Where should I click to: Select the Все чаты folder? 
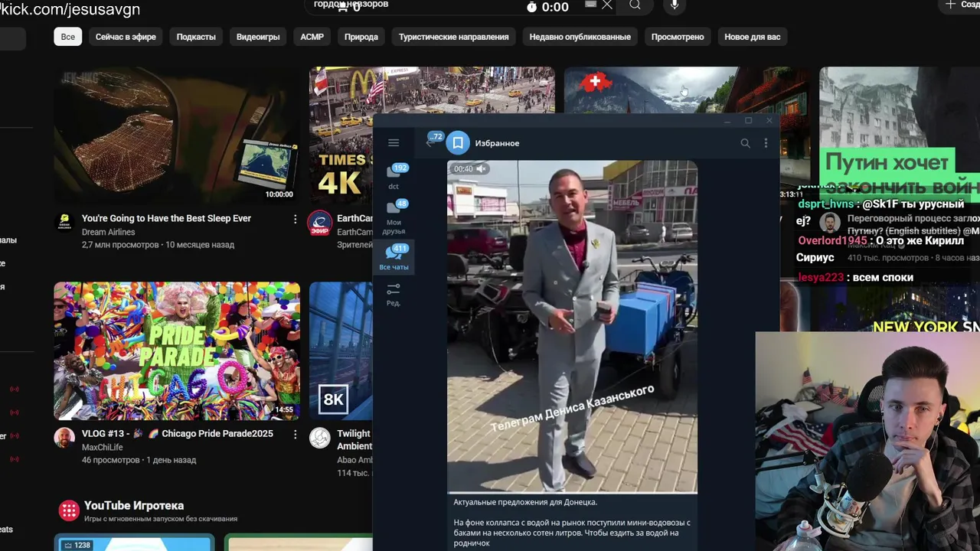click(x=394, y=258)
